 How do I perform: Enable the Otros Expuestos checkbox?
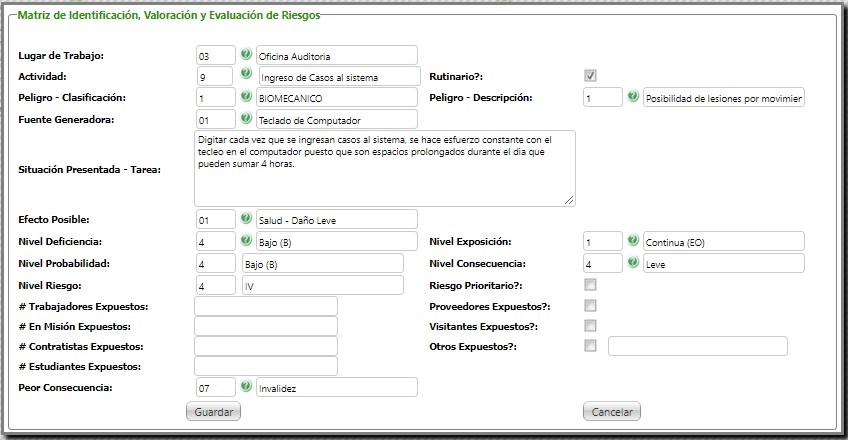click(x=591, y=346)
